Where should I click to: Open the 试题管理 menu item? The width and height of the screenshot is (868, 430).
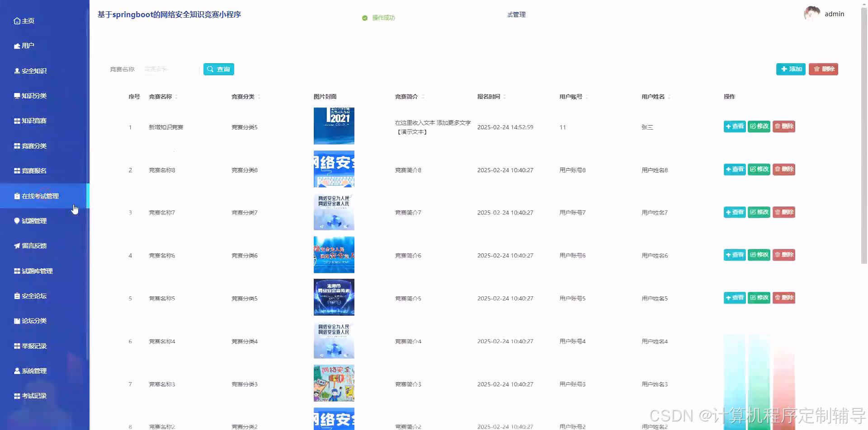[33, 220]
